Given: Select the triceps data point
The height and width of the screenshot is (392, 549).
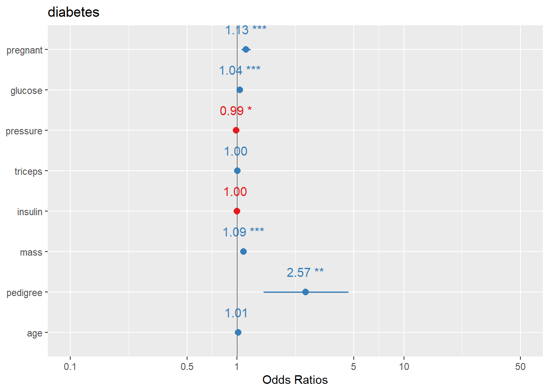Looking at the screenshot, I should [237, 171].
